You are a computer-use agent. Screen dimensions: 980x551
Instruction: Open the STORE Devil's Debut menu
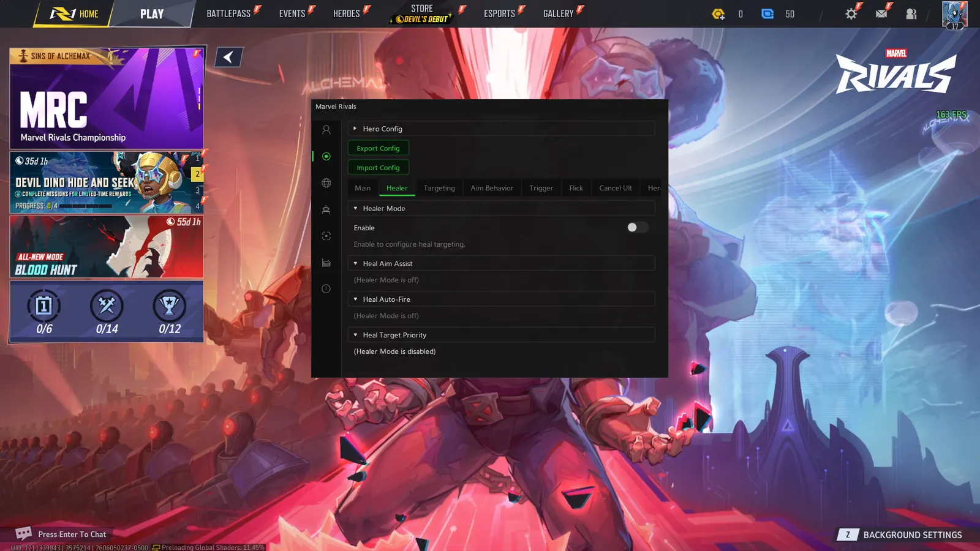coord(422,13)
